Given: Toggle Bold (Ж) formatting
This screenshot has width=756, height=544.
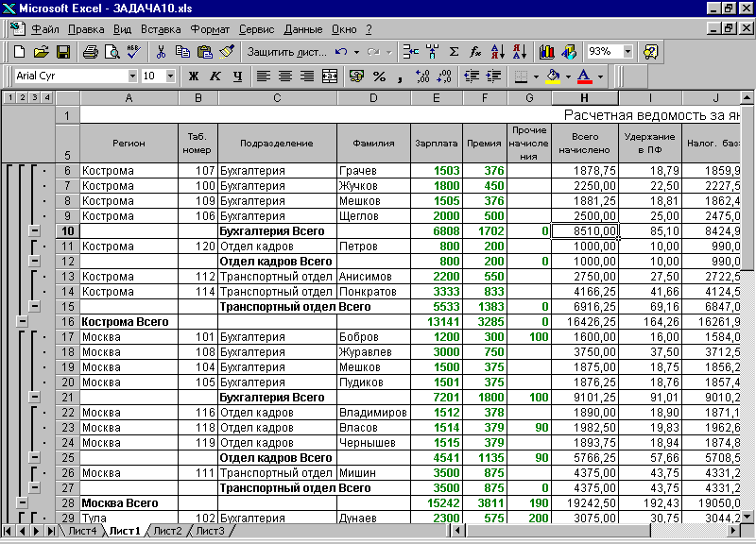Looking at the screenshot, I should pyautogui.click(x=194, y=76).
